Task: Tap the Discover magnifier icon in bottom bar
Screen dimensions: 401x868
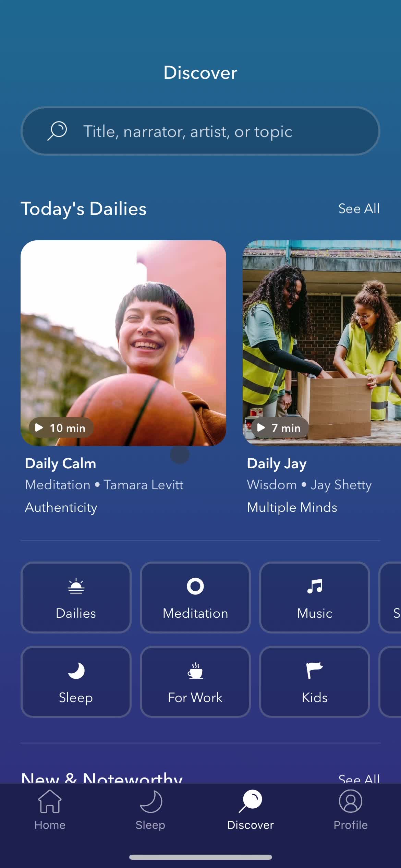Action: (251, 801)
